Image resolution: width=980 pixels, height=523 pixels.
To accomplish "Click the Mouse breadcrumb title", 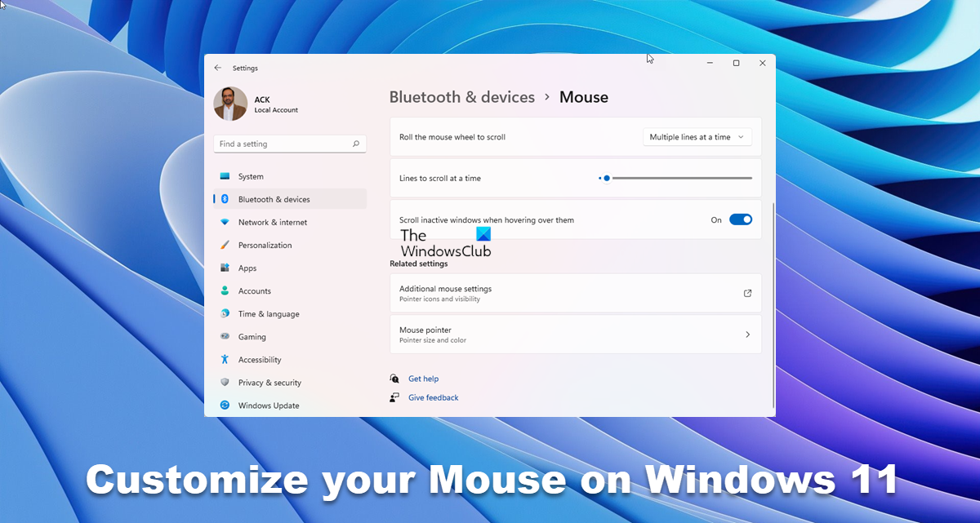I will click(x=584, y=97).
